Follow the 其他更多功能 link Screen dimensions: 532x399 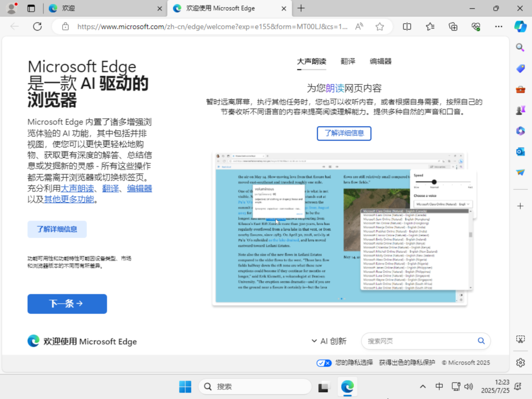[68, 199]
